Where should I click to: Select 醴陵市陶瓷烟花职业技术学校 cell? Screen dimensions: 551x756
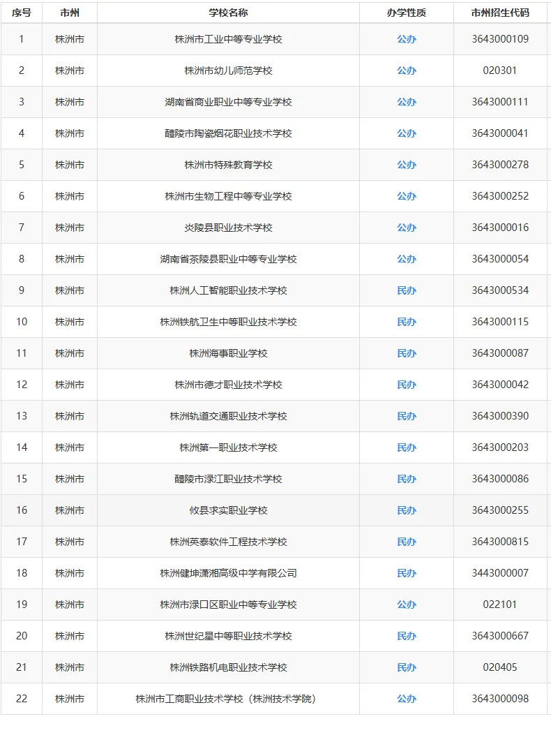point(228,133)
